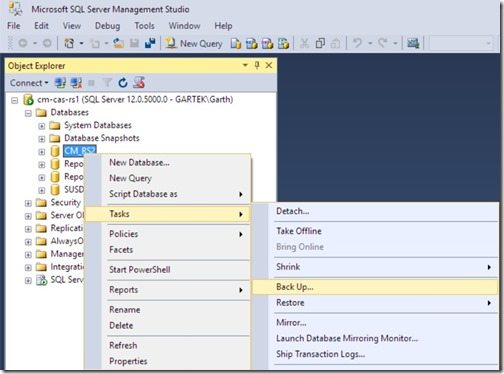Open the Tools menu
This screenshot has width=504, height=374.
[144, 26]
